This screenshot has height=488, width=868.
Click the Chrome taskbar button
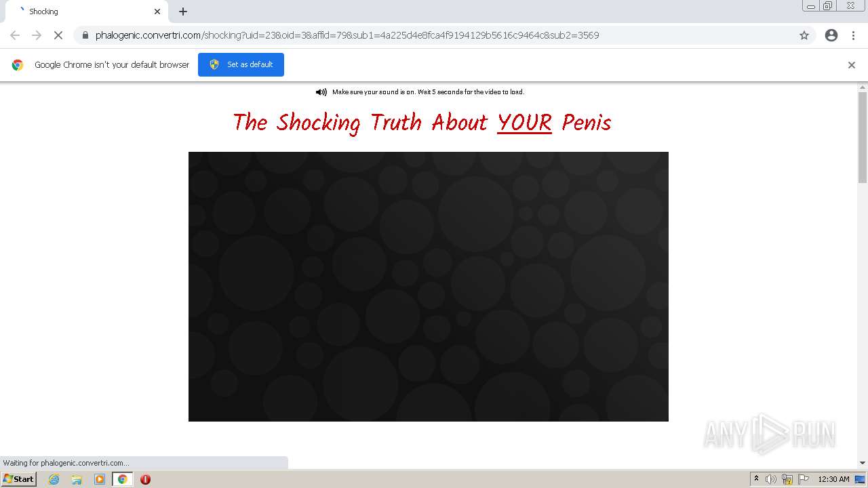(x=122, y=479)
